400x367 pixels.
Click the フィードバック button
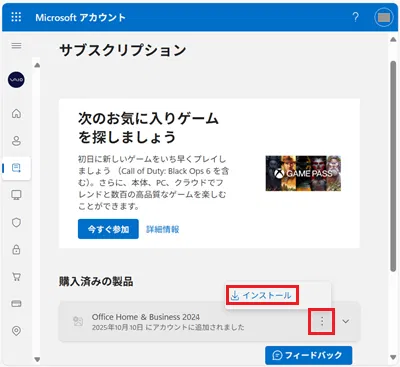pyautogui.click(x=309, y=355)
